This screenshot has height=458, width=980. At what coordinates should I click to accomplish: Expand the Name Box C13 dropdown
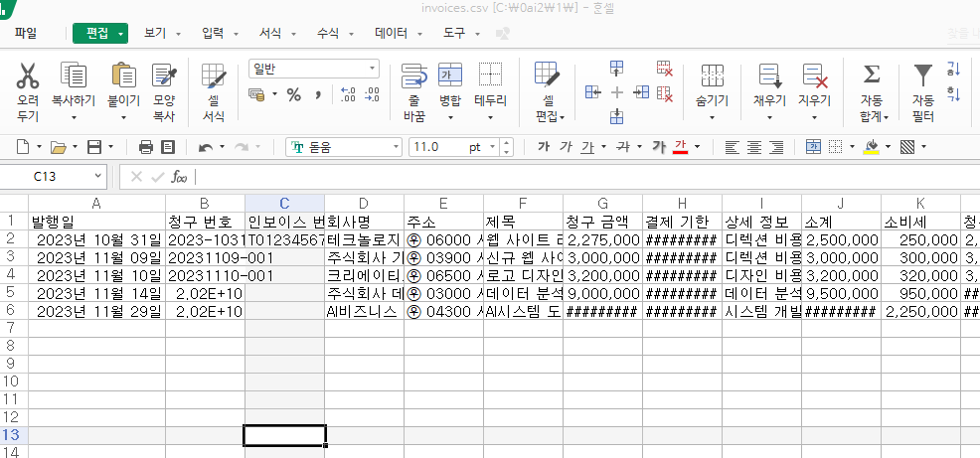click(97, 177)
